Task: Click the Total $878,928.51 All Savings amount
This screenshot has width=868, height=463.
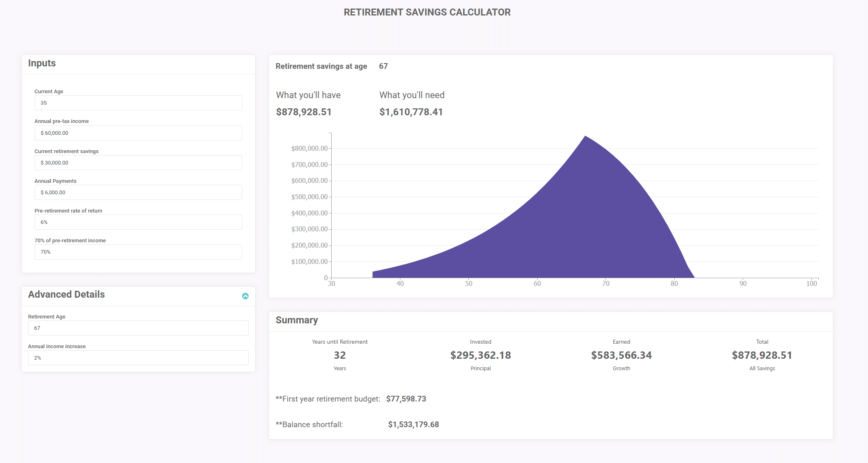Action: click(x=762, y=355)
